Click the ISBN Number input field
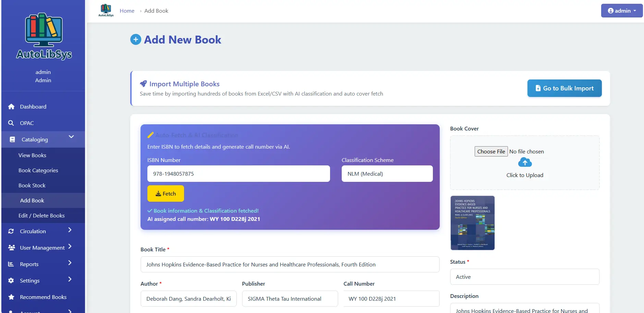644x313 pixels. tap(238, 174)
